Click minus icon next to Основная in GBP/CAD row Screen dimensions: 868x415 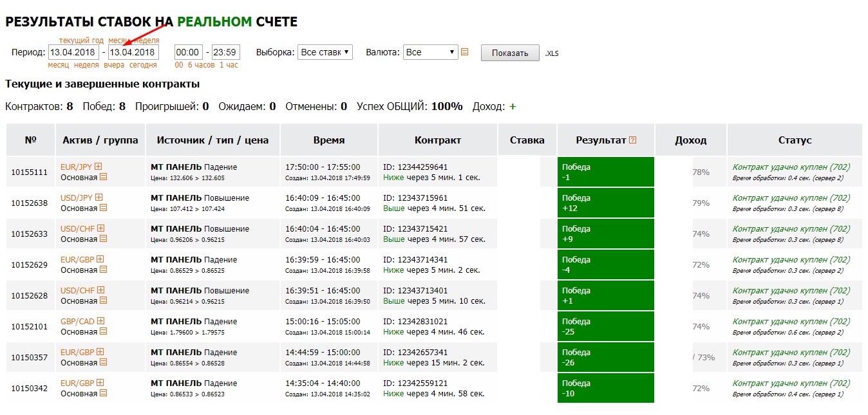click(103, 331)
